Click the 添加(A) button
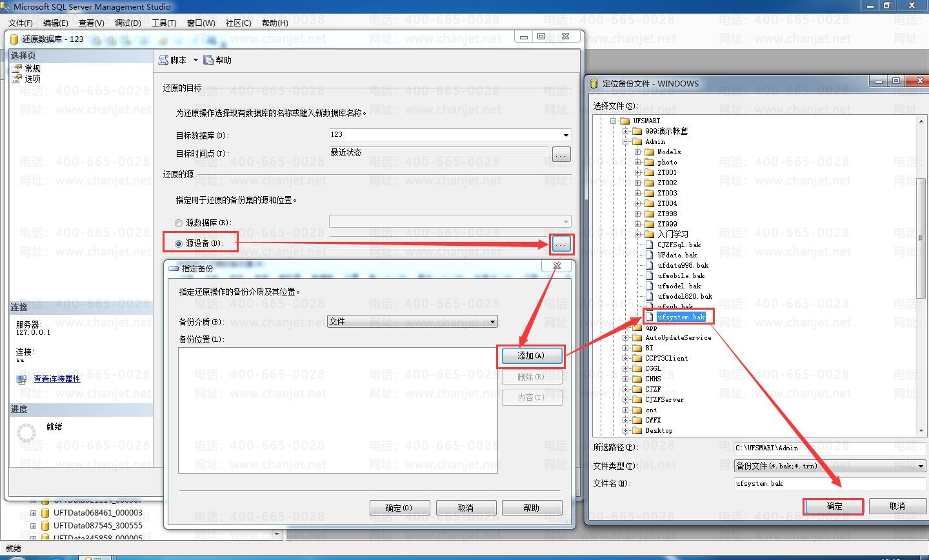This screenshot has height=560, width=929. (x=531, y=355)
